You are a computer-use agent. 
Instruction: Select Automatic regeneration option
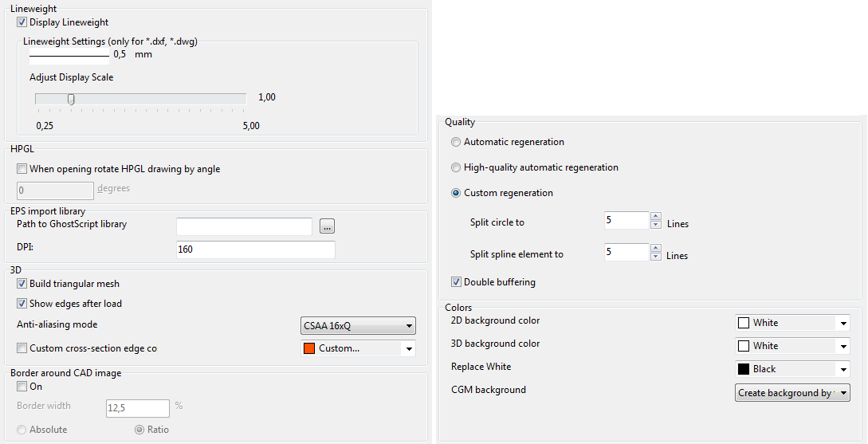[456, 142]
